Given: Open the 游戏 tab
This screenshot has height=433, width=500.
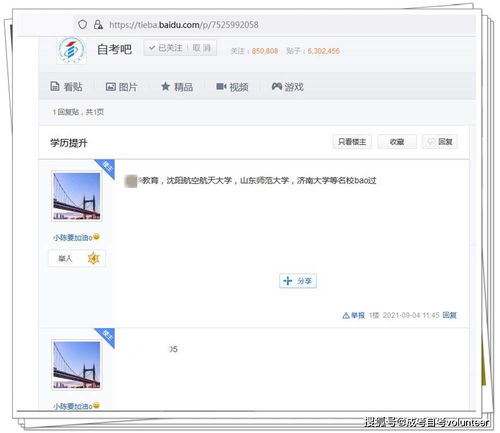Looking at the screenshot, I should 288,87.
